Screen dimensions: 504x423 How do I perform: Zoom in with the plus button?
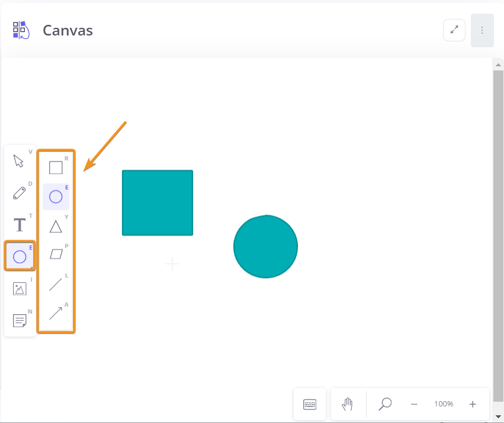point(473,404)
